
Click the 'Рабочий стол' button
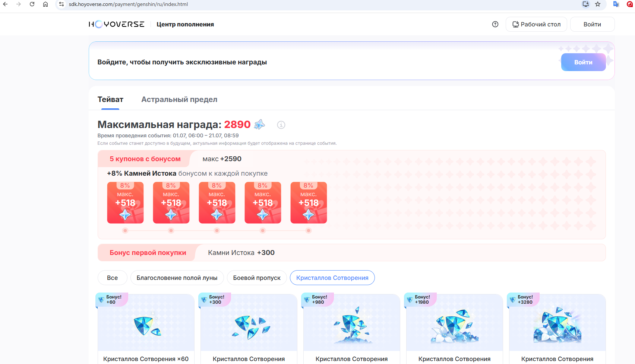click(x=536, y=24)
